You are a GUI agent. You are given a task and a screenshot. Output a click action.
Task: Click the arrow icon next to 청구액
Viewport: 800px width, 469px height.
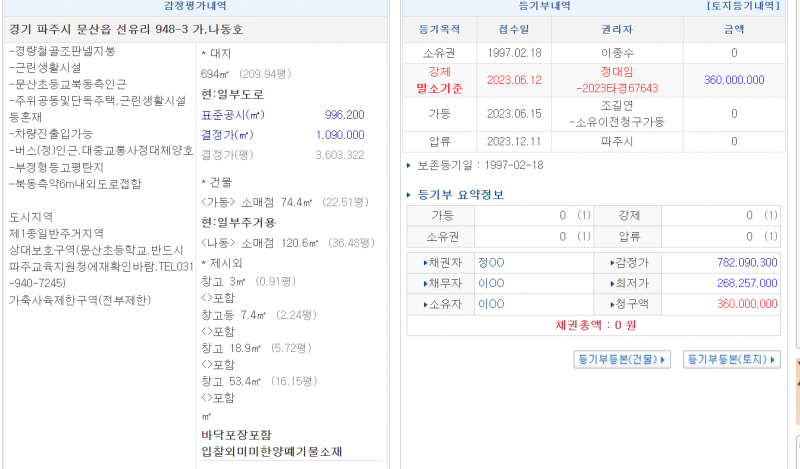[613, 303]
